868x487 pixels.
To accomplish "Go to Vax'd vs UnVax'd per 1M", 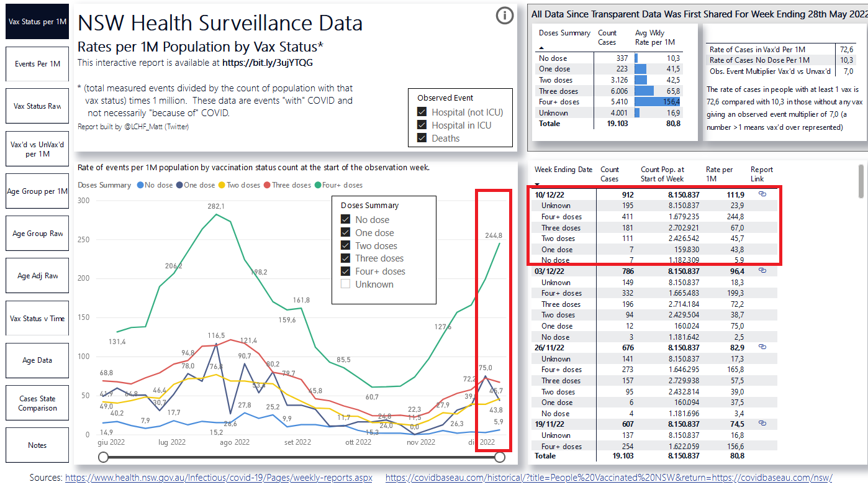I will (37, 148).
